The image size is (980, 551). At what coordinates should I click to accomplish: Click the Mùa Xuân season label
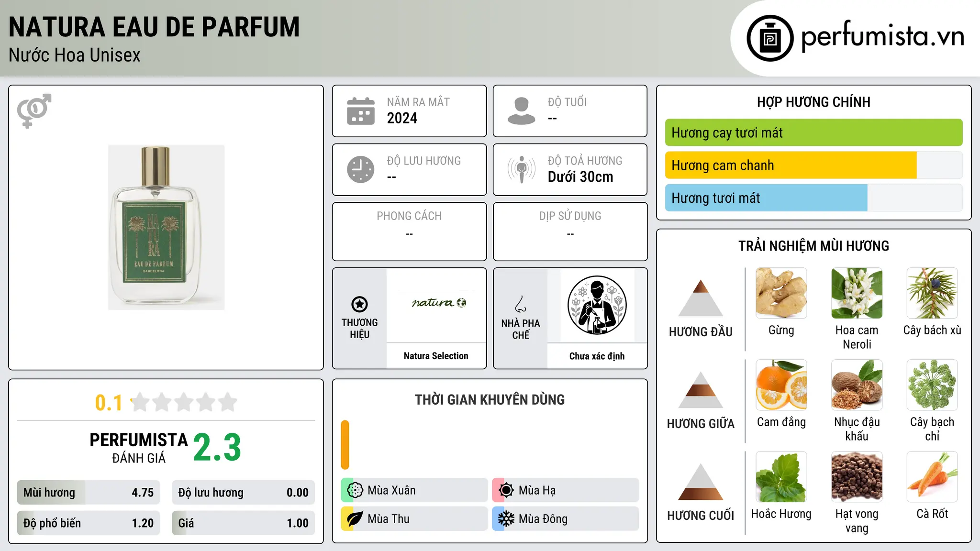click(391, 490)
